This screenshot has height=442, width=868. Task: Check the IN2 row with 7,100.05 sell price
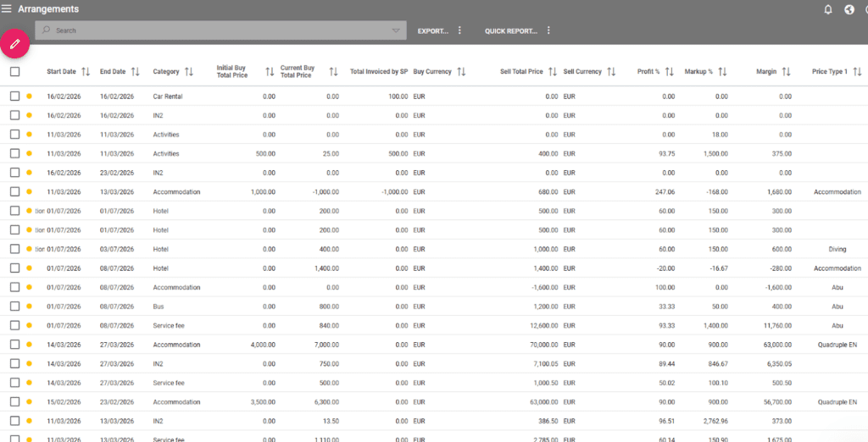pos(15,363)
